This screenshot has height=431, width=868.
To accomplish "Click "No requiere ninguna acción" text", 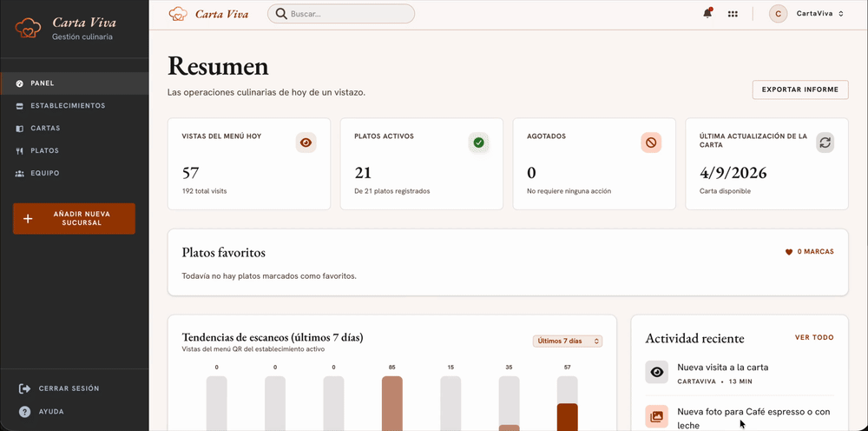I will (569, 191).
